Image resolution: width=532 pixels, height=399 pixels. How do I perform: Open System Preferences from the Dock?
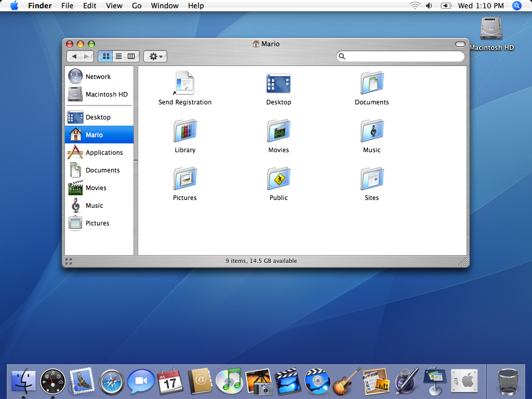coord(464,381)
